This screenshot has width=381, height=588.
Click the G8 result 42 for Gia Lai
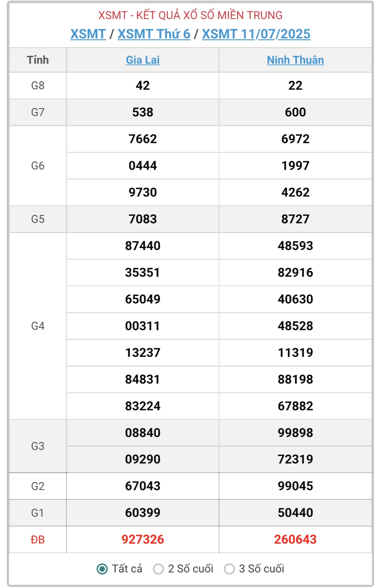click(x=143, y=85)
